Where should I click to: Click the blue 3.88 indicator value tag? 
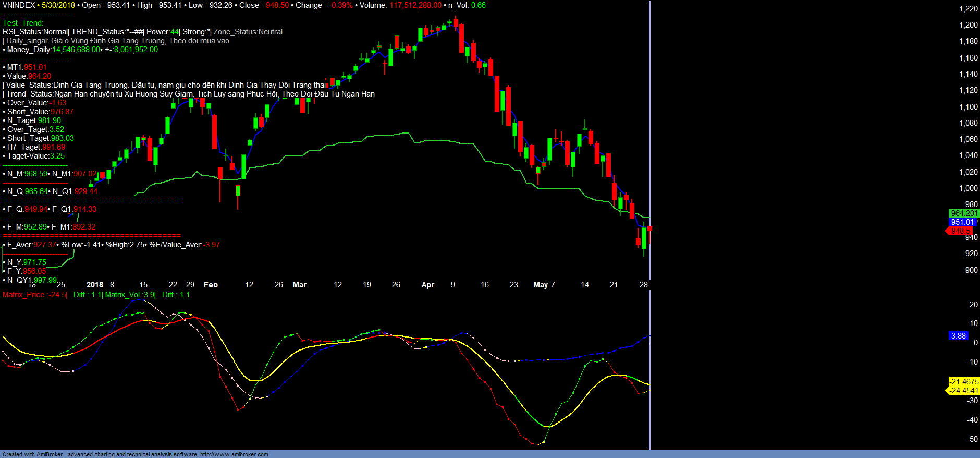pyautogui.click(x=958, y=336)
